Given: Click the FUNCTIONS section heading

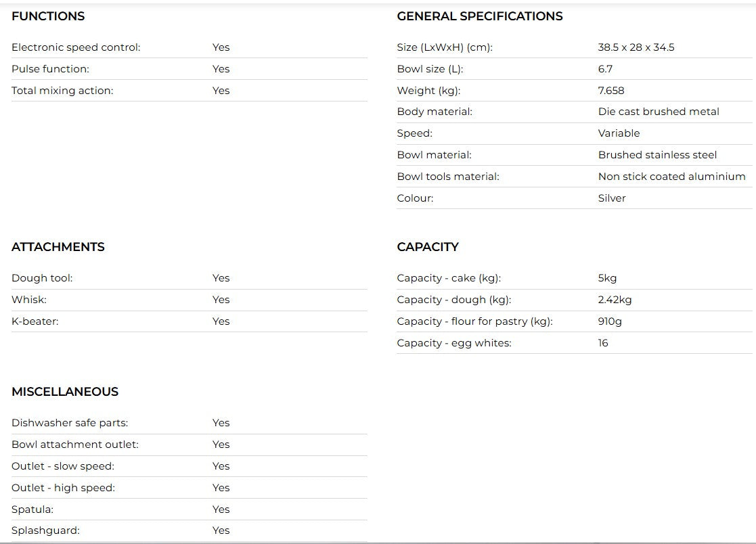Looking at the screenshot, I should coord(48,16).
